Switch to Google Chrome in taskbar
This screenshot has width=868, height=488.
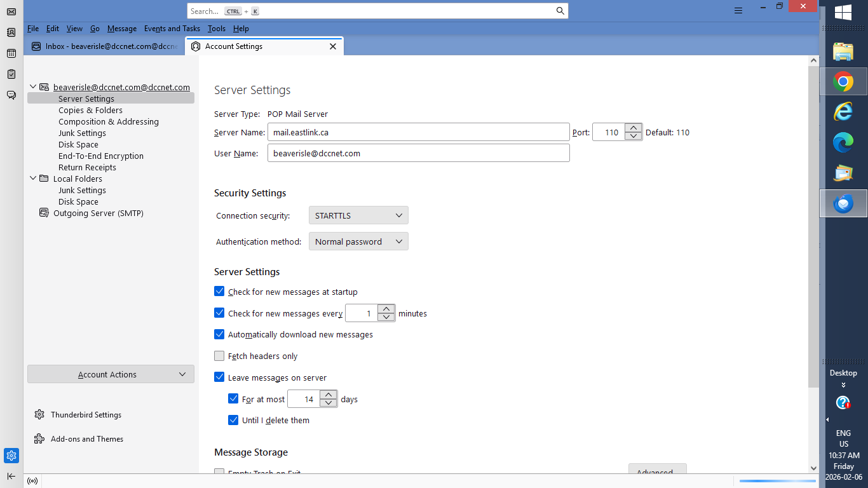coord(843,81)
